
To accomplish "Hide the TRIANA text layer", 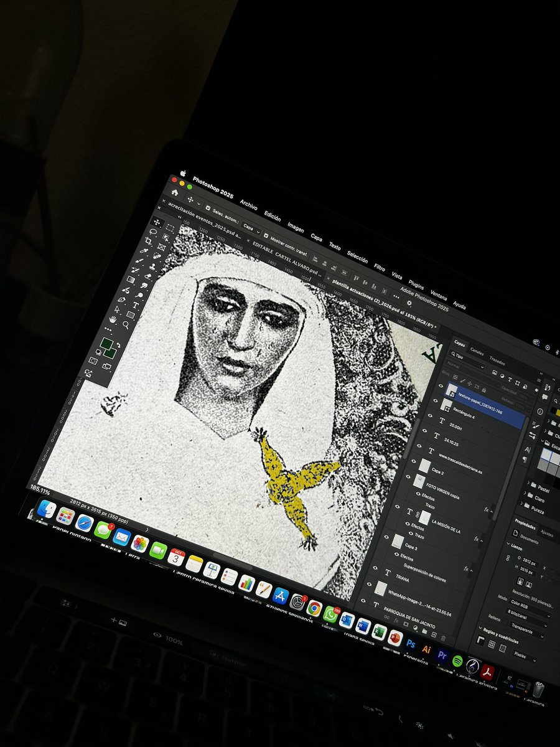I will (x=375, y=568).
